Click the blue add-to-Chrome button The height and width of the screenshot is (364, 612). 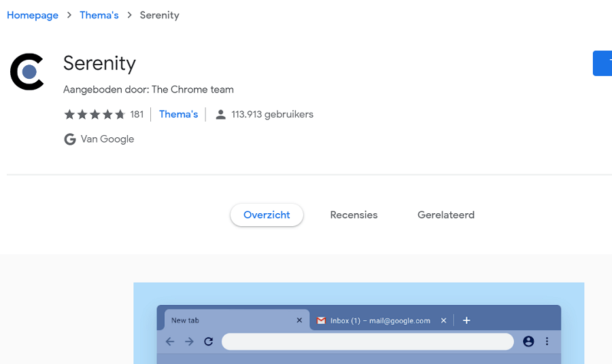(x=602, y=63)
